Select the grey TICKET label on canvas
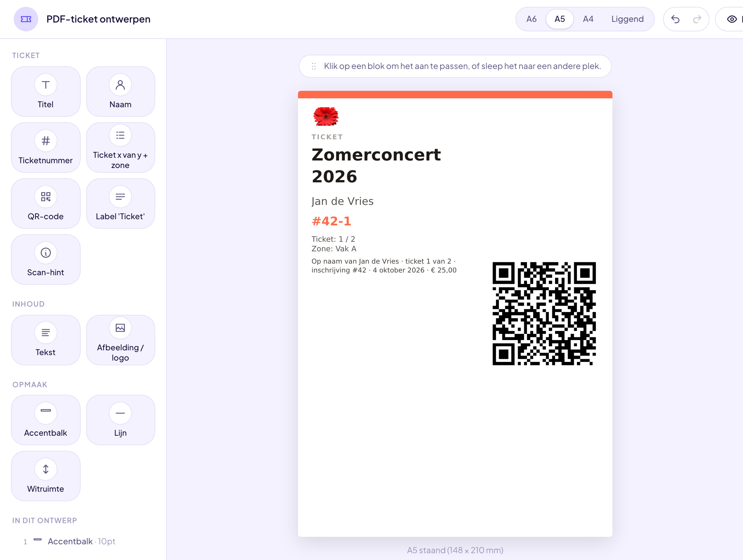Screen dimensions: 743x560 coord(327,137)
